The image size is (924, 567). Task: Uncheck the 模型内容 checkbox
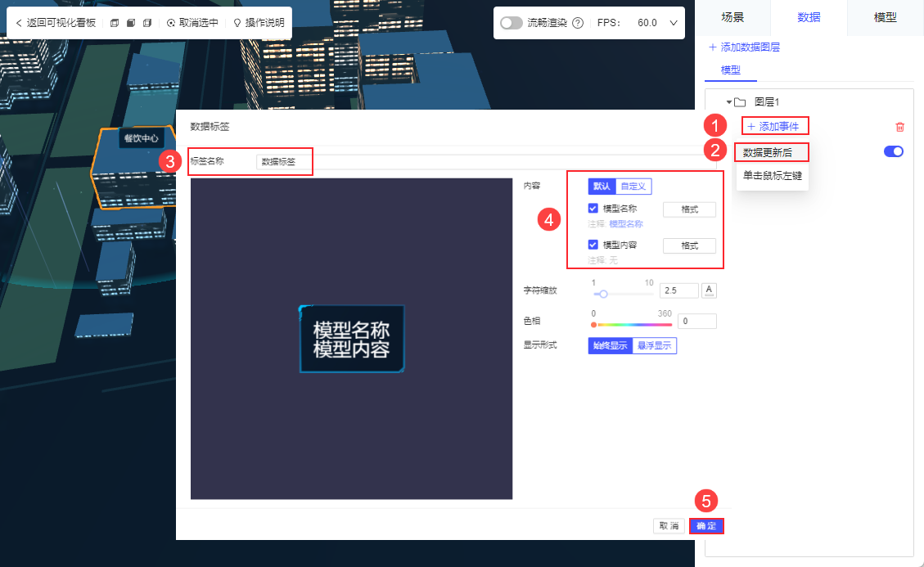(593, 245)
